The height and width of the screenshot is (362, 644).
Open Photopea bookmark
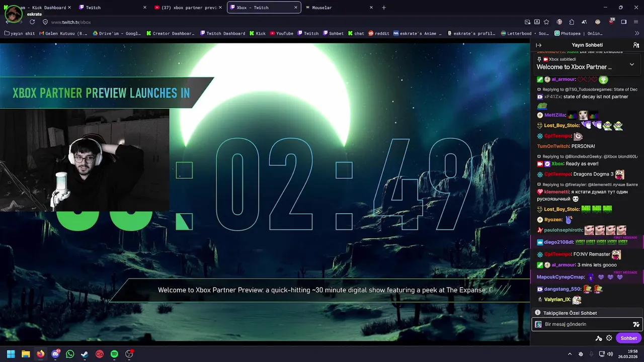pos(578,33)
